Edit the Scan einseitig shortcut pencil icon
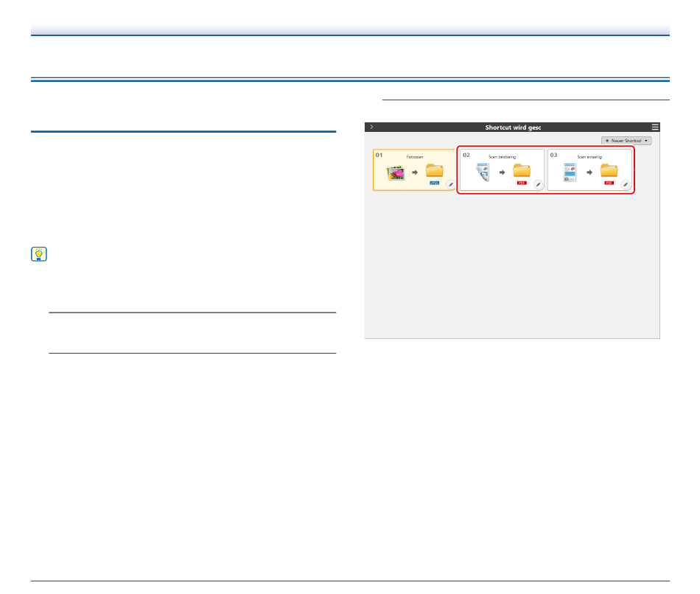 (626, 184)
